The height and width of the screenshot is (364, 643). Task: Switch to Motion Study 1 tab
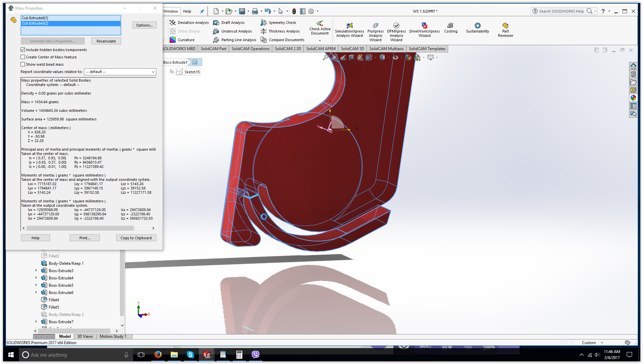113,336
